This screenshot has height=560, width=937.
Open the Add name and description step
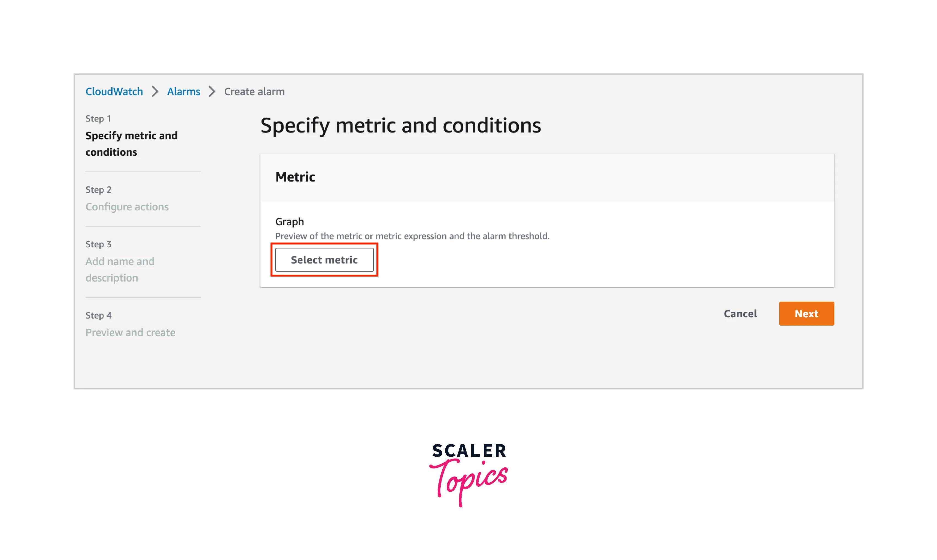coord(120,269)
